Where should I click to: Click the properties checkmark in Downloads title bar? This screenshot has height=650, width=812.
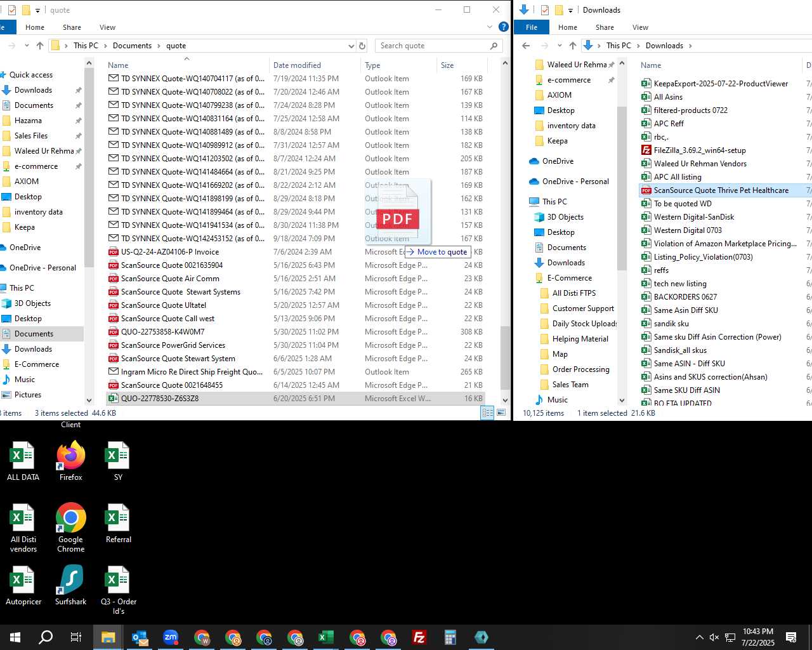click(545, 10)
